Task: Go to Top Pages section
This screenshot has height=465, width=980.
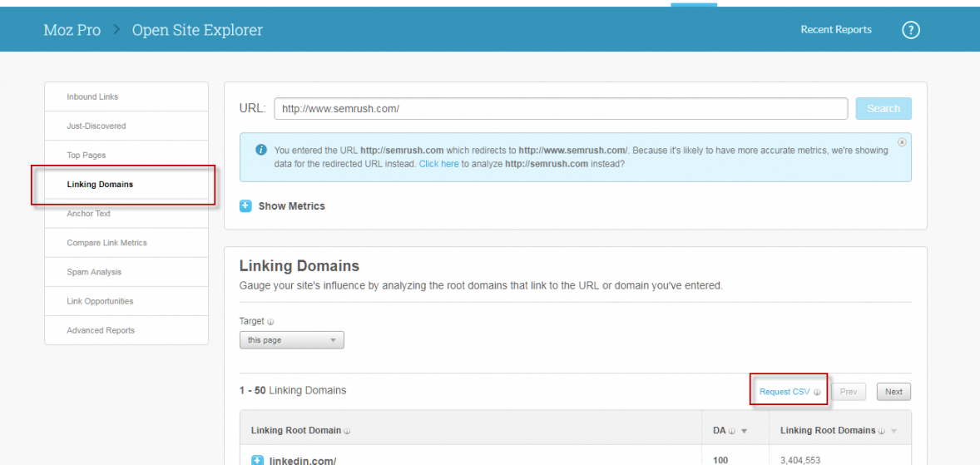Action: pyautogui.click(x=87, y=156)
